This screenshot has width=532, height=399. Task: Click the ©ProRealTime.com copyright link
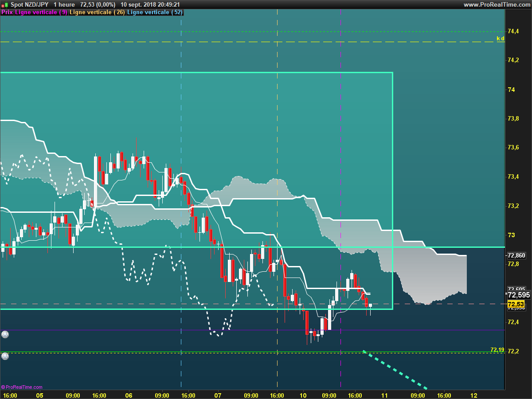(22, 387)
